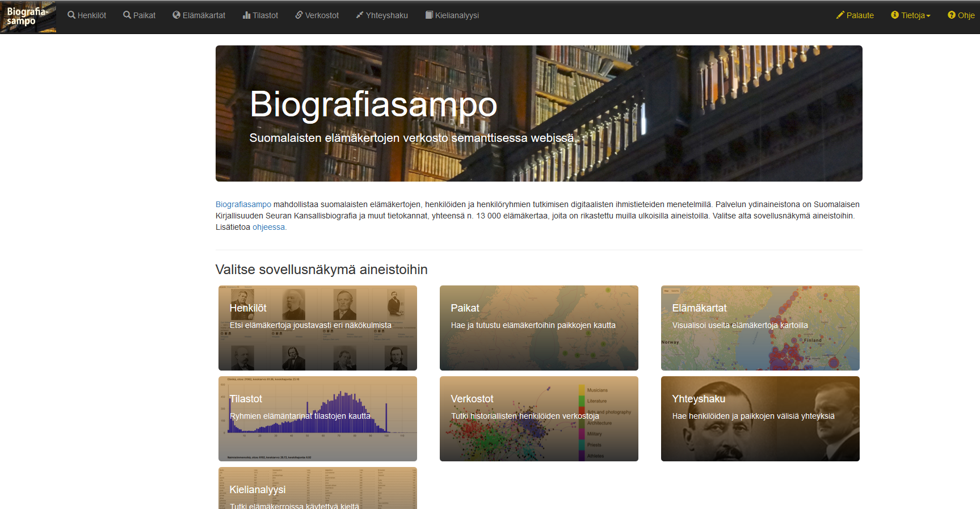The width and height of the screenshot is (980, 509).
Task: Click the globe icon for Elämäkartat
Action: click(176, 15)
